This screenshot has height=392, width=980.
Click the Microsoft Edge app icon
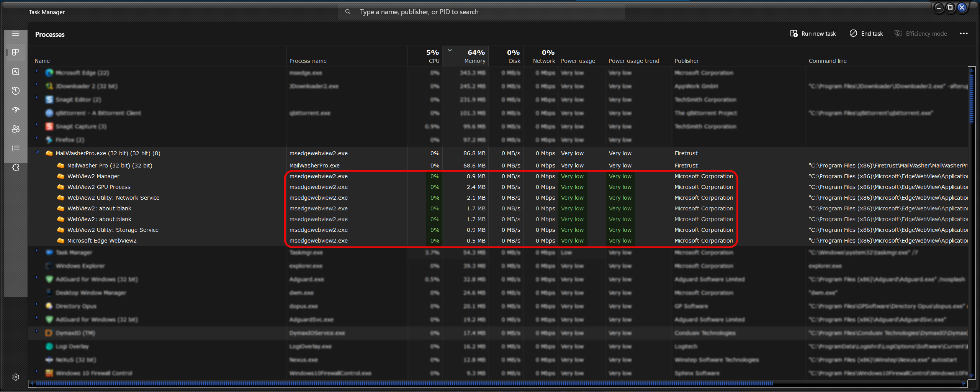49,73
